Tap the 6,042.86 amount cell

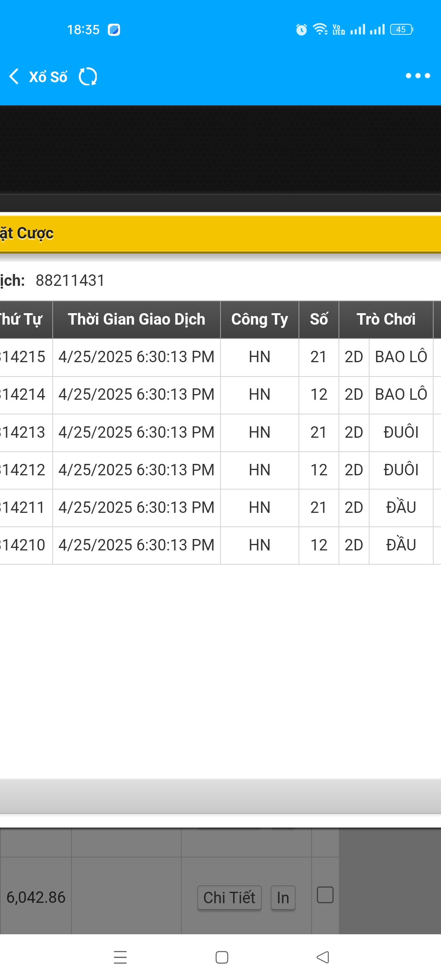click(36, 897)
